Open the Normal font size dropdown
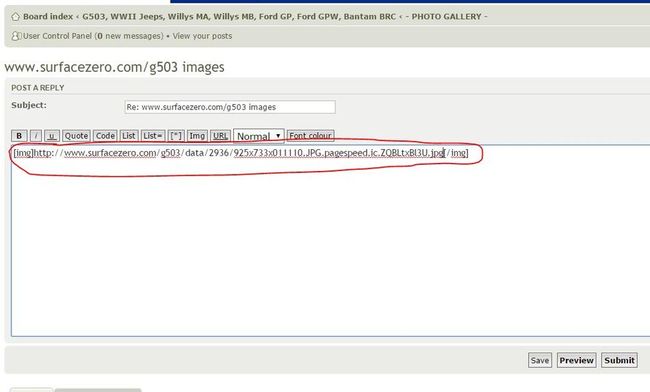Screen dimensions: 650x392 pos(259,136)
